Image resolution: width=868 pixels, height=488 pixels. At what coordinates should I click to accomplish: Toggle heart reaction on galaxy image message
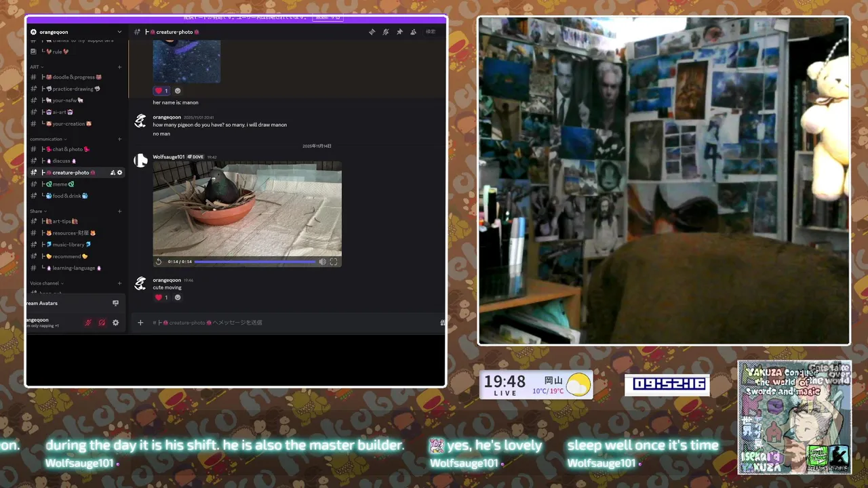click(x=162, y=91)
